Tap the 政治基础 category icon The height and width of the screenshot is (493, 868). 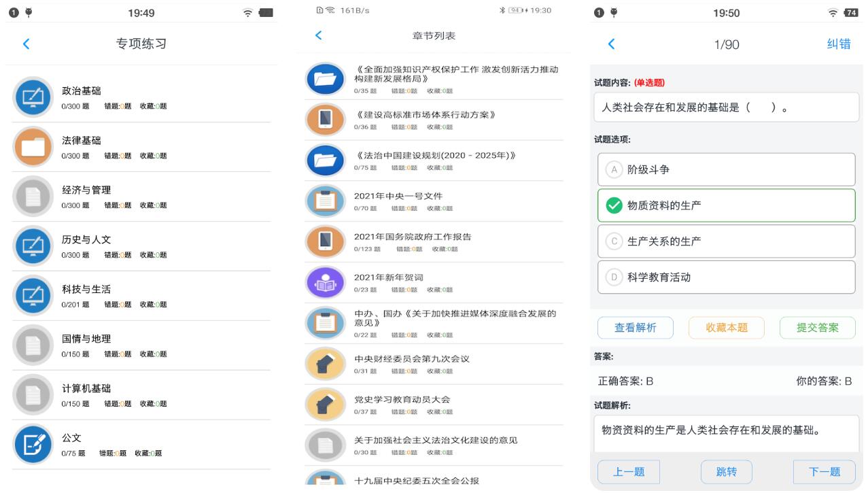33,97
